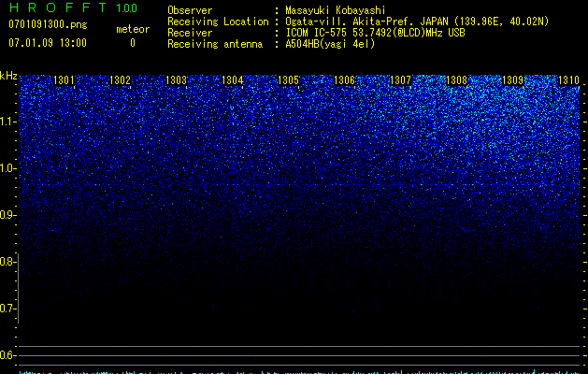The image size is (588, 374).
Task: Click the 1308 time marker
Action: [457, 80]
